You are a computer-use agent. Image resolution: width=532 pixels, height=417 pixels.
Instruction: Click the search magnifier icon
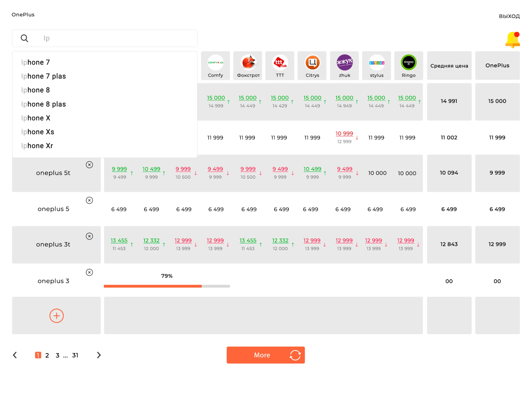pos(24,38)
